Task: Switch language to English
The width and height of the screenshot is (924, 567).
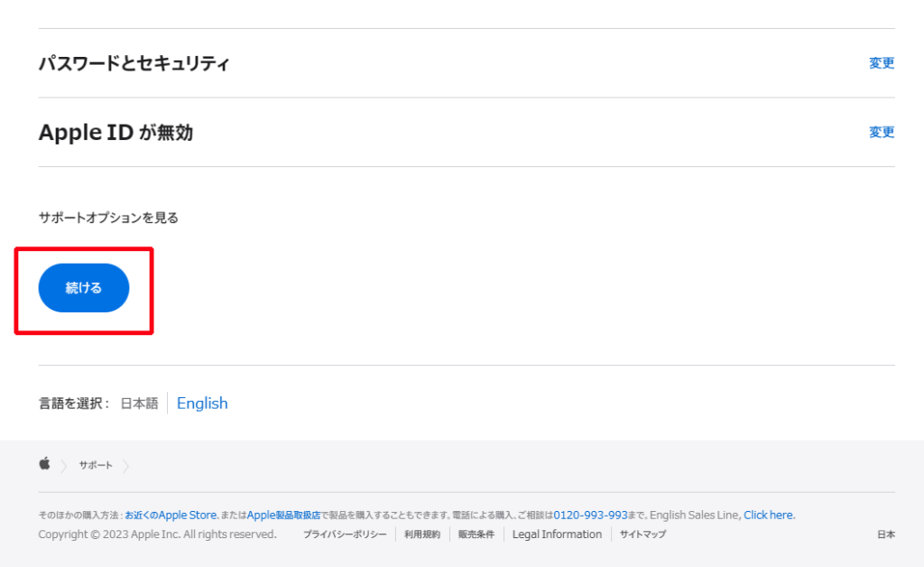Action: pos(202,404)
